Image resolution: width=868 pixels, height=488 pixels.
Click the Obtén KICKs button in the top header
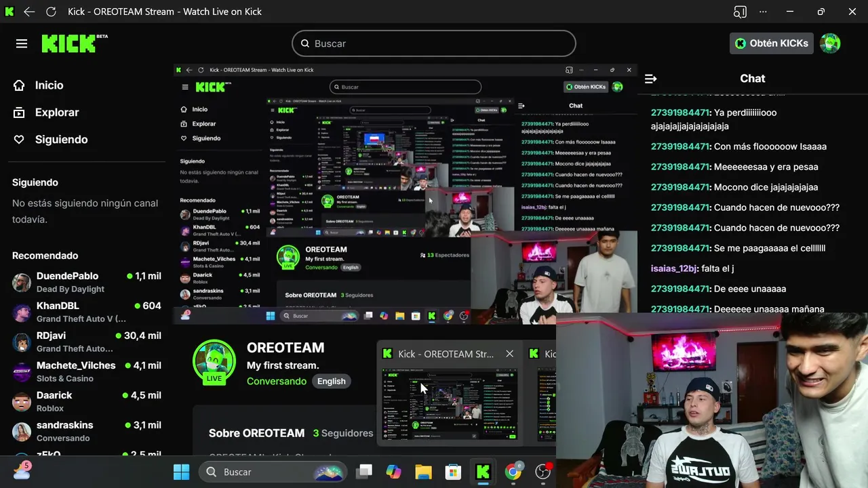772,43
